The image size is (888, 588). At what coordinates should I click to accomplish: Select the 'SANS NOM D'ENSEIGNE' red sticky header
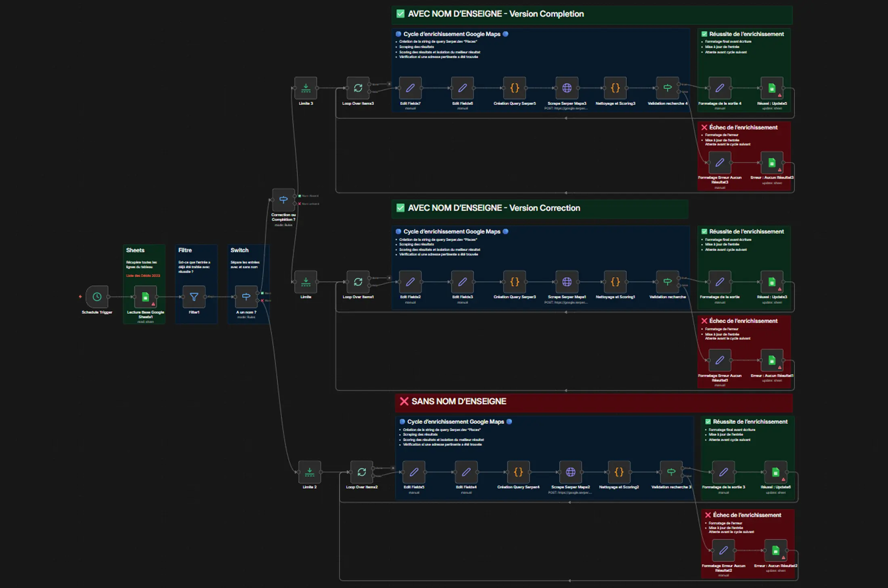[459, 402]
